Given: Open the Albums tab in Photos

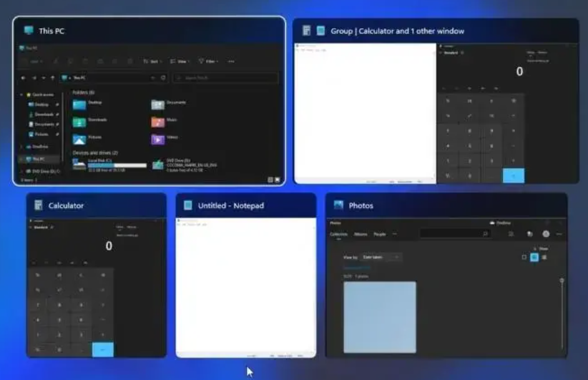Looking at the screenshot, I should 360,234.
